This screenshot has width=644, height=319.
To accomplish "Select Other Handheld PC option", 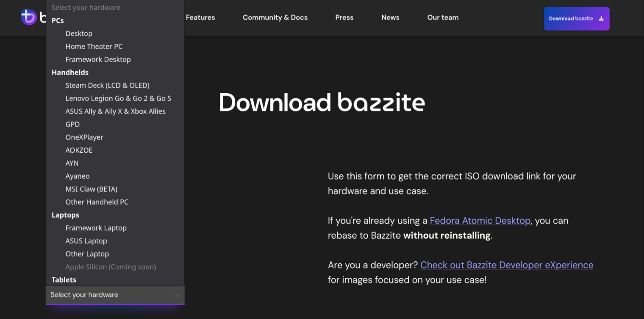I will (97, 202).
